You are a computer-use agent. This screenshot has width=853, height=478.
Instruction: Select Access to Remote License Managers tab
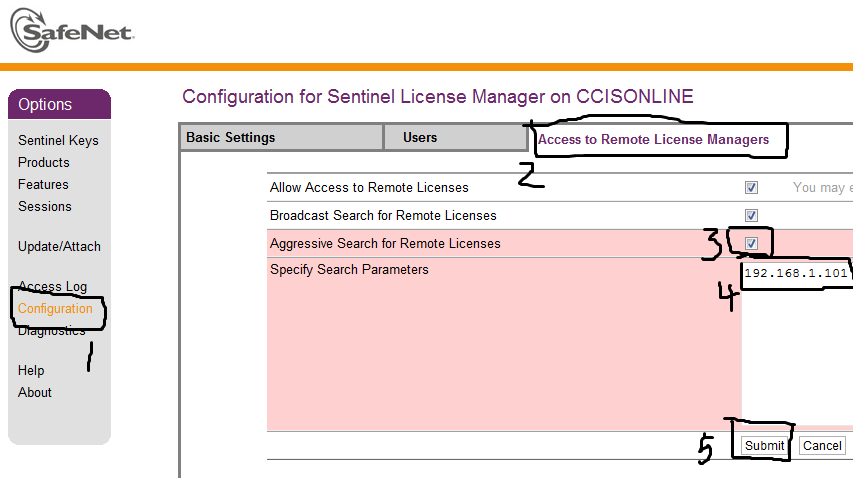653,139
